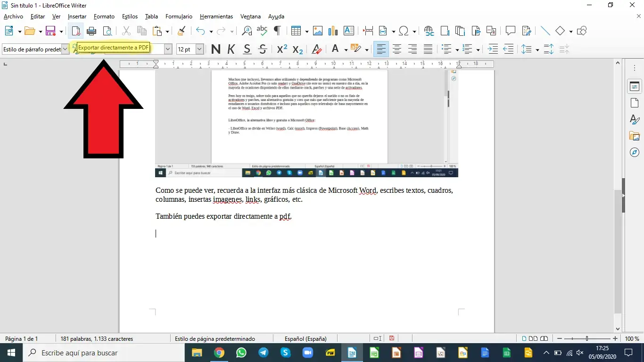Open print preview from the toolbar
The height and width of the screenshot is (362, 644).
click(x=107, y=31)
